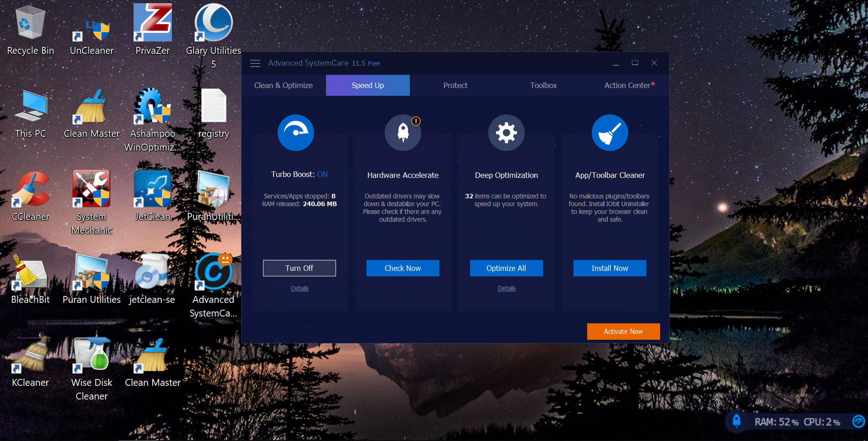Select the PuranUtilities installer icon
Image resolution: width=868 pixels, height=441 pixels.
coord(213,197)
